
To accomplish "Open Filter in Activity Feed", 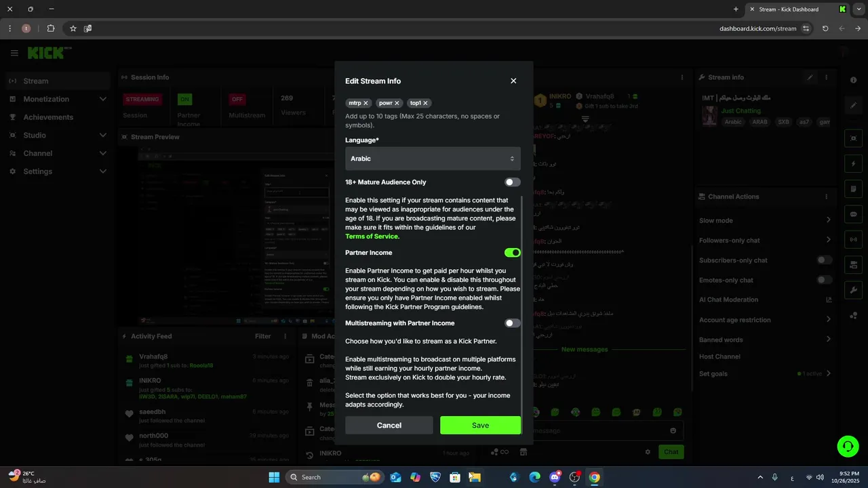I will pyautogui.click(x=262, y=336).
